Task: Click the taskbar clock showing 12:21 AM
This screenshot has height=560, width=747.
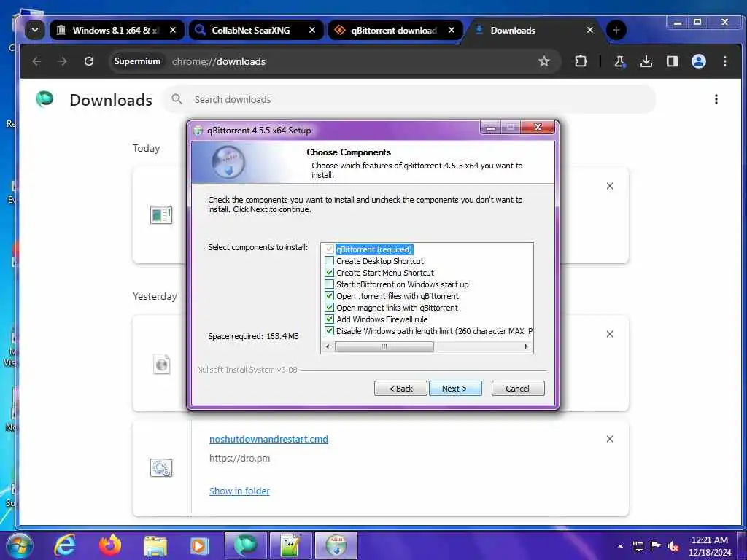Action: [710, 546]
